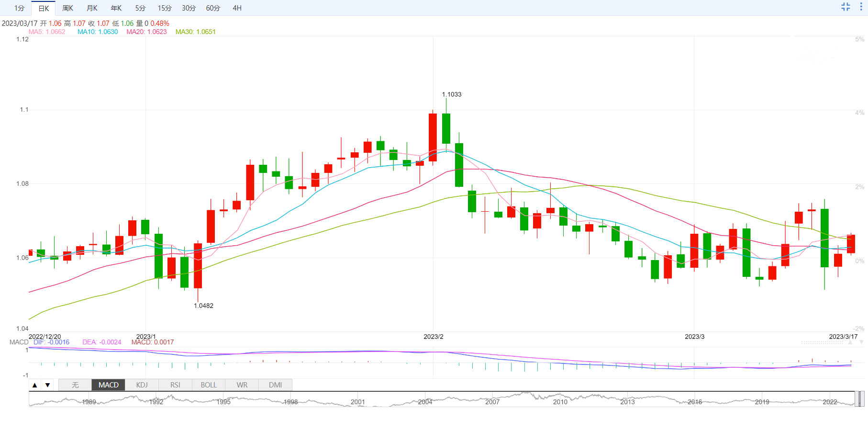Click the 2023/3/17 end date label
The width and height of the screenshot is (868, 421).
coord(843,337)
